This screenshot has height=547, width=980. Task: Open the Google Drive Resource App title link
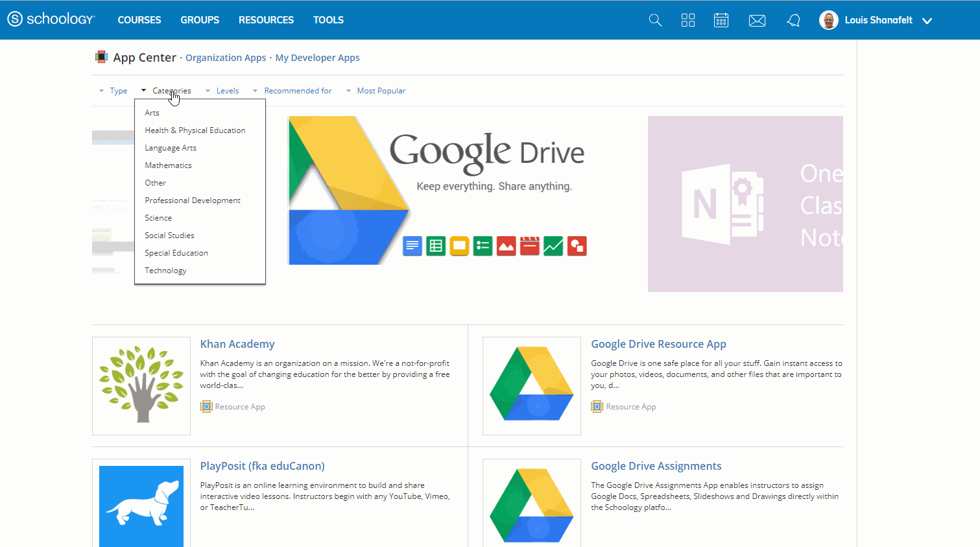[x=658, y=344]
